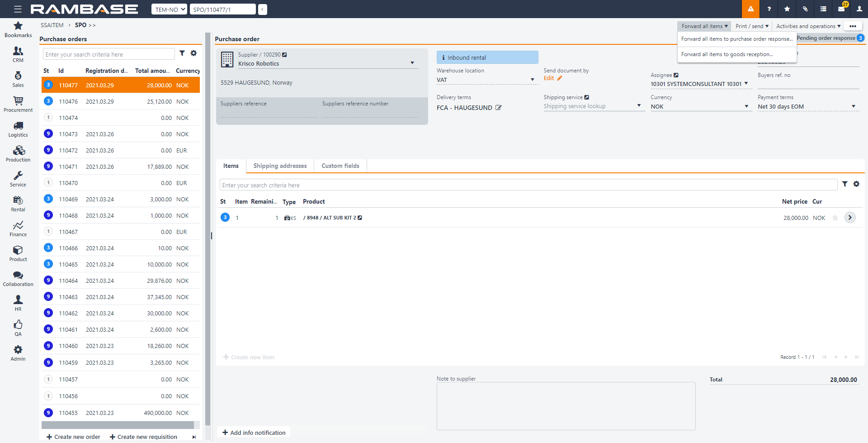The height and width of the screenshot is (443, 868).
Task: Open items list settings gear
Action: point(856,184)
